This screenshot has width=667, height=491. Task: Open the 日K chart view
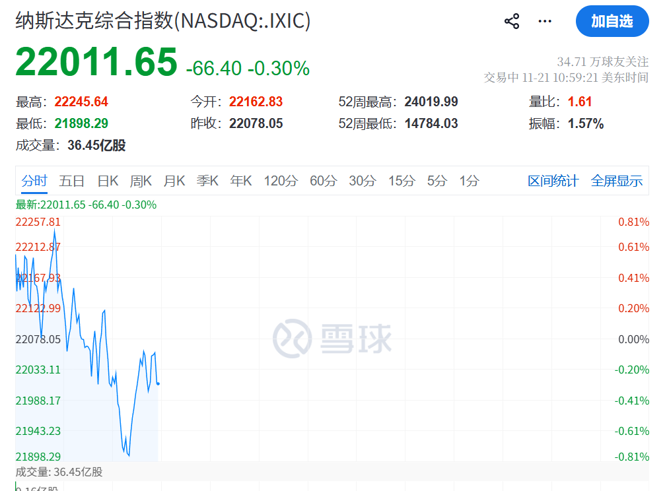point(107,181)
